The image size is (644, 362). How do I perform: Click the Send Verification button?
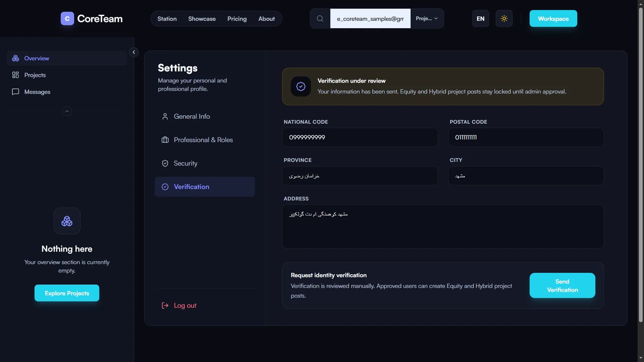pyautogui.click(x=562, y=285)
